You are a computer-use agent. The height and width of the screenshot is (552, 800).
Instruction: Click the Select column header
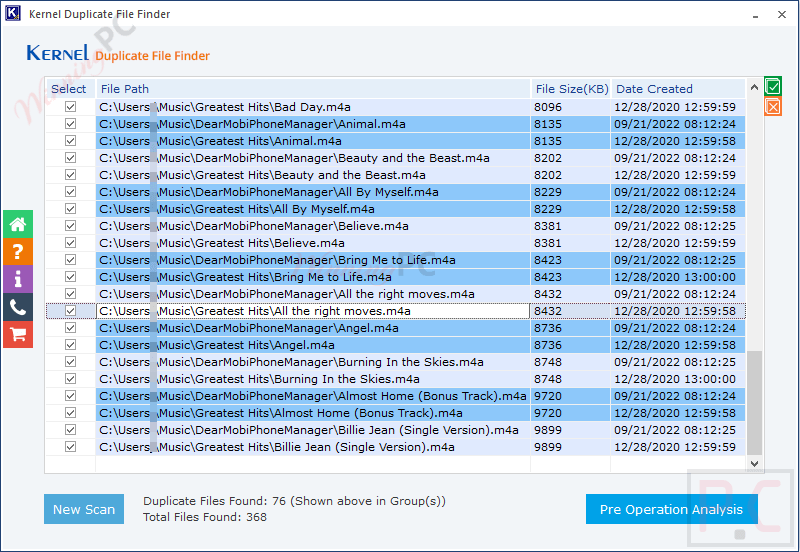tap(70, 89)
